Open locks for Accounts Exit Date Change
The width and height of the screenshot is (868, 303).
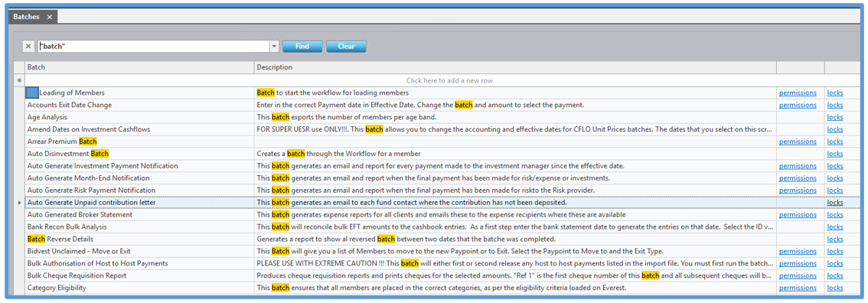click(x=835, y=105)
